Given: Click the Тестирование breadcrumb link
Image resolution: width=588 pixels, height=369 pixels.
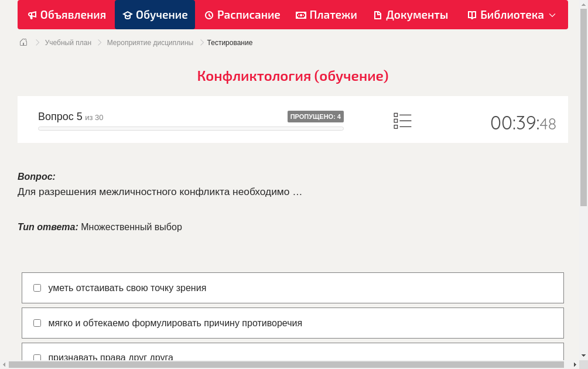Looking at the screenshot, I should 229,42.
